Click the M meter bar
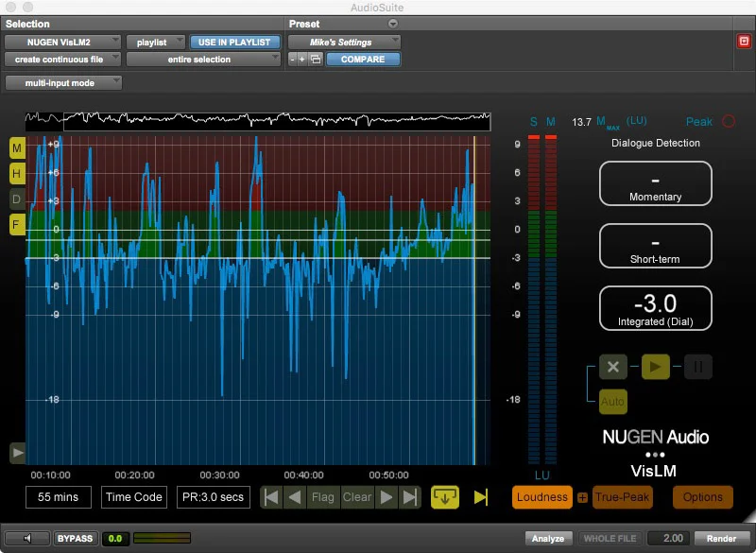Image resolution: width=756 pixels, height=553 pixels. [x=551, y=300]
